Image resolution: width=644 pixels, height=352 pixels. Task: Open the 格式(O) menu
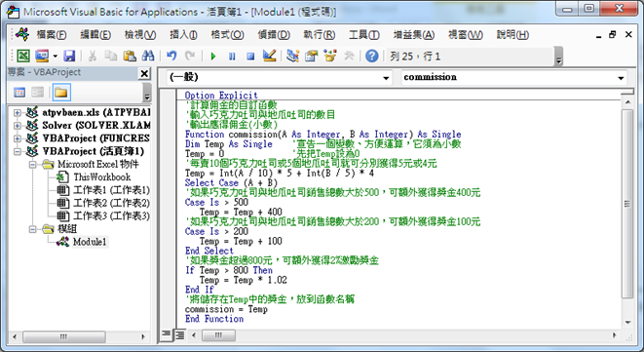tap(227, 34)
